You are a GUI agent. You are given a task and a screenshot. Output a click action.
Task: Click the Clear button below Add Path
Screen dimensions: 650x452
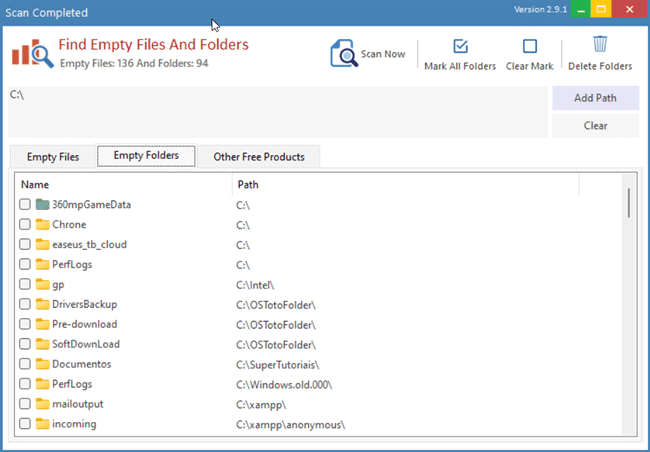[x=595, y=126]
